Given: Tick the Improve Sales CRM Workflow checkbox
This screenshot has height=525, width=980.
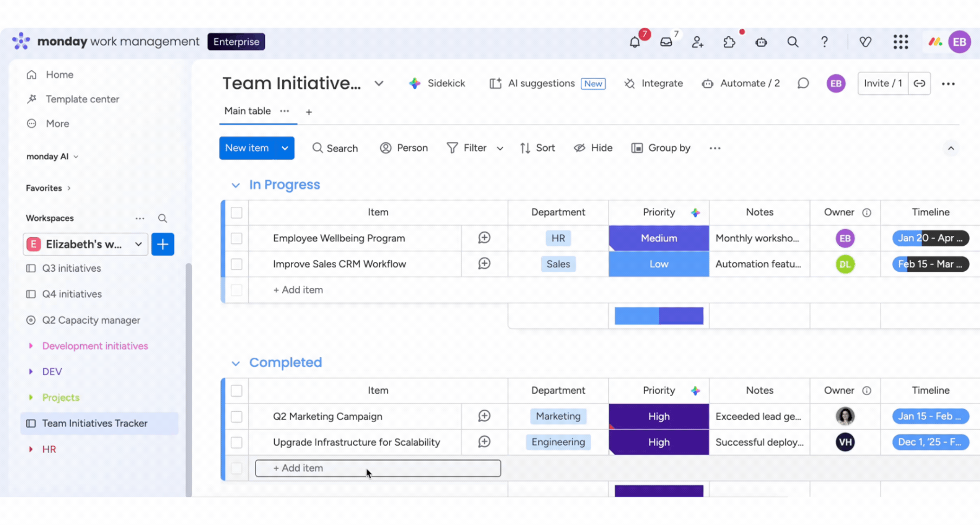Looking at the screenshot, I should 237,265.
